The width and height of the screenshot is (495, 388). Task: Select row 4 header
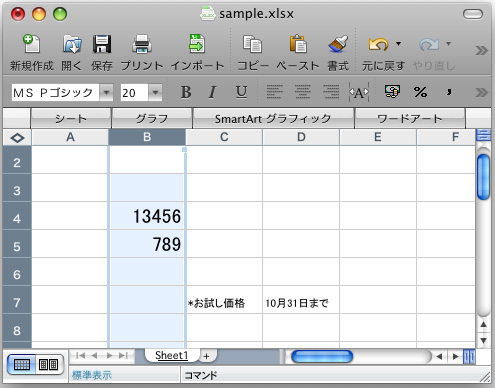[17, 216]
